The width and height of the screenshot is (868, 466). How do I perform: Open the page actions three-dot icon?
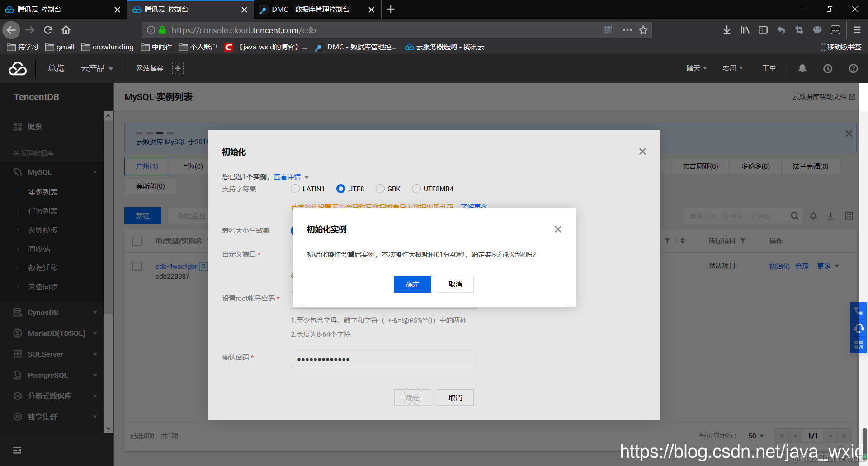click(x=627, y=30)
